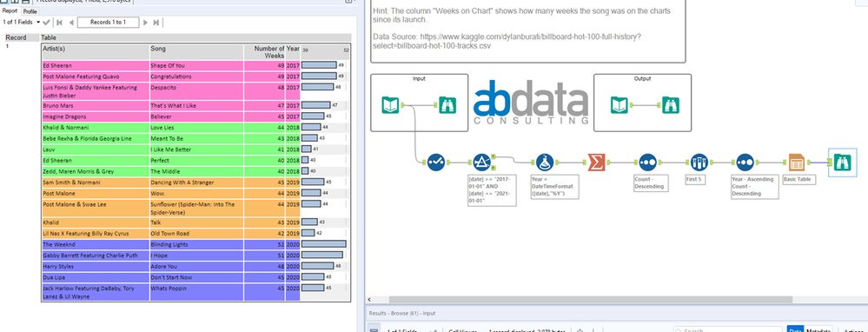Select the Formula tool flask icon
Image resolution: width=868 pixels, height=332 pixels.
click(545, 163)
